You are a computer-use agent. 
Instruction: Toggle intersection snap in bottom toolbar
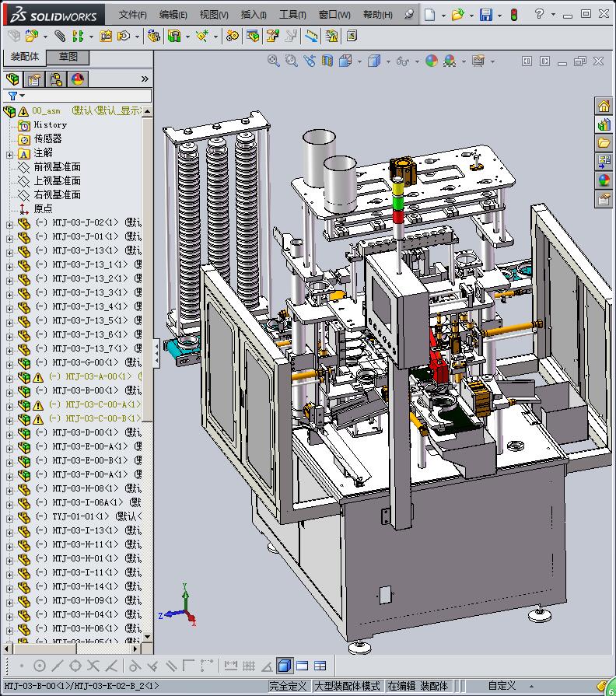(x=93, y=666)
